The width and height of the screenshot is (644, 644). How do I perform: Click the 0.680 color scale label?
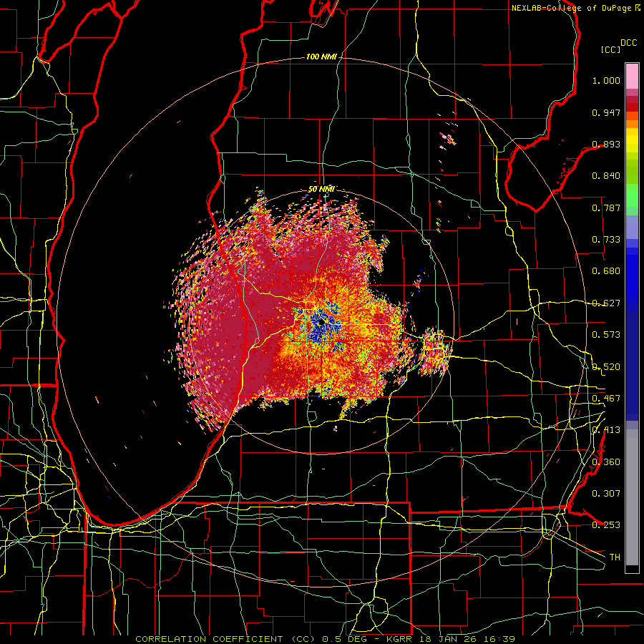[x=606, y=271]
